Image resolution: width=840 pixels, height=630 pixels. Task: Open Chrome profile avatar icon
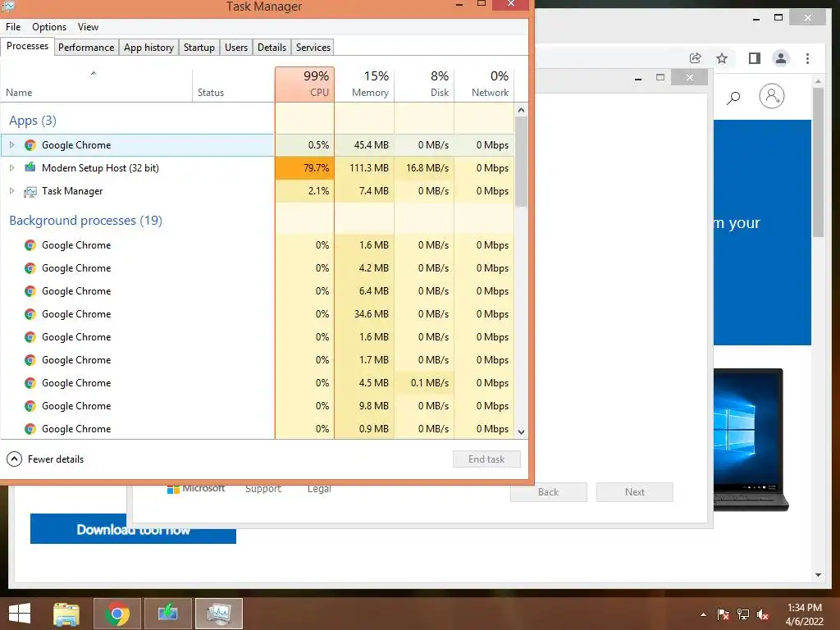[x=781, y=58]
